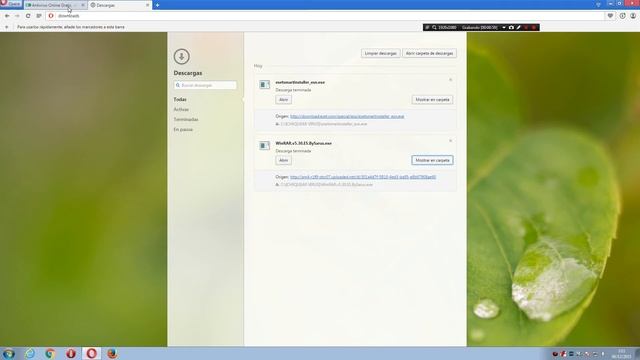Open the recorder dropdown arrow
This screenshot has height=360, width=640.
[x=504, y=27]
